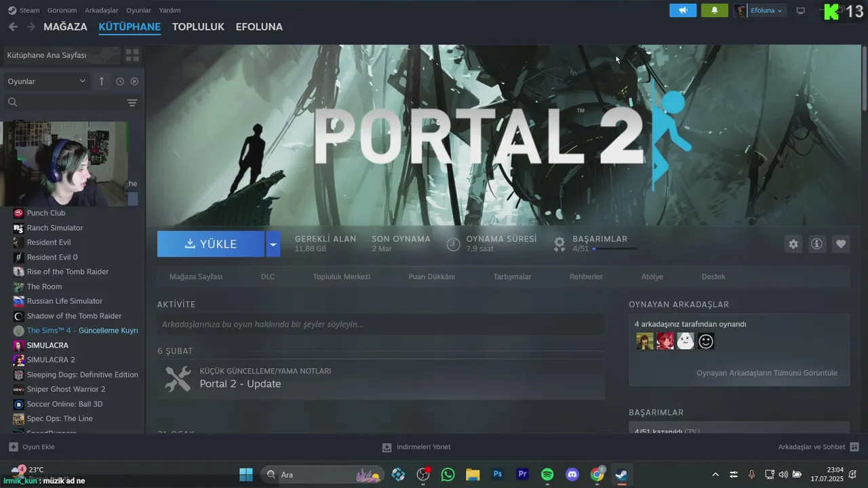
Task: Open Portal 2 game info icon
Action: tap(816, 244)
